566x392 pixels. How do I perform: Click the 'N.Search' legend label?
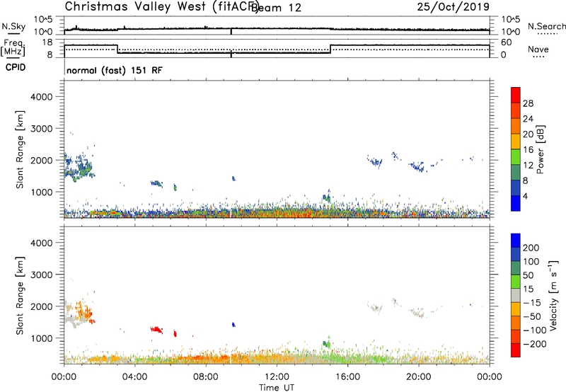pyautogui.click(x=547, y=26)
